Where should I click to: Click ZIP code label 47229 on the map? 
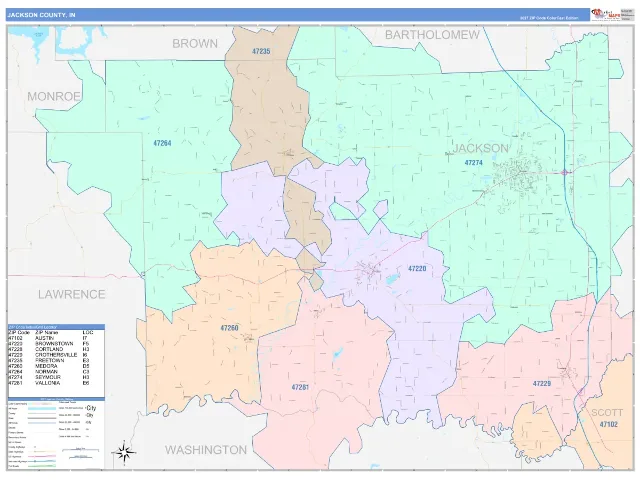coord(542,384)
